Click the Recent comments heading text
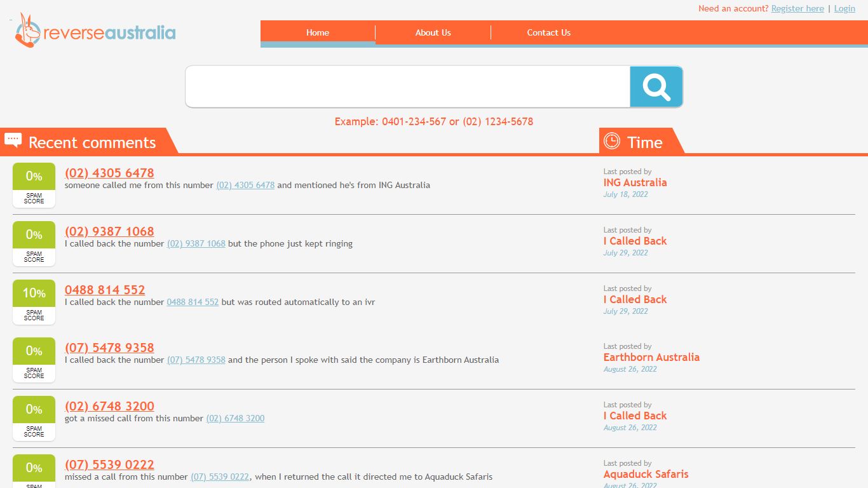Image resolution: width=868 pixels, height=488 pixels. pyautogui.click(x=92, y=142)
